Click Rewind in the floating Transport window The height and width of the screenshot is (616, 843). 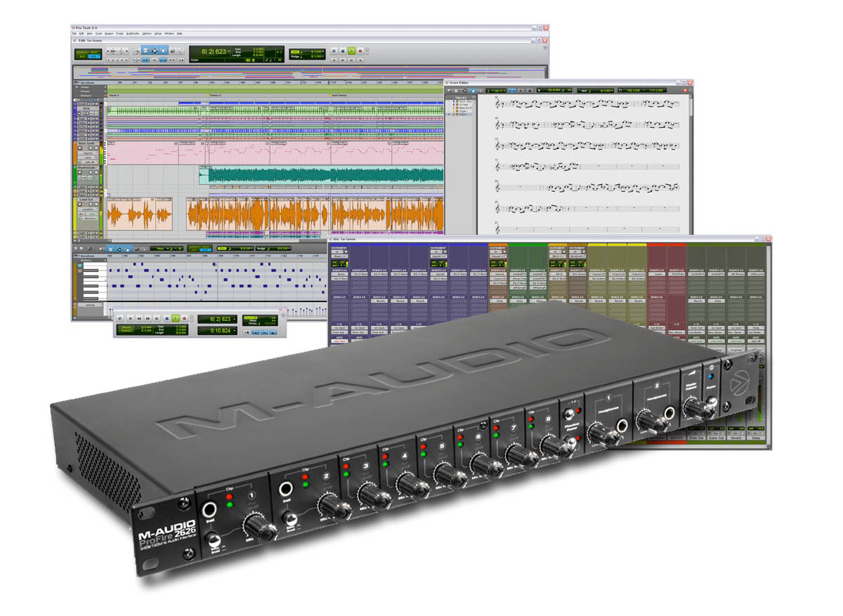[x=138, y=318]
